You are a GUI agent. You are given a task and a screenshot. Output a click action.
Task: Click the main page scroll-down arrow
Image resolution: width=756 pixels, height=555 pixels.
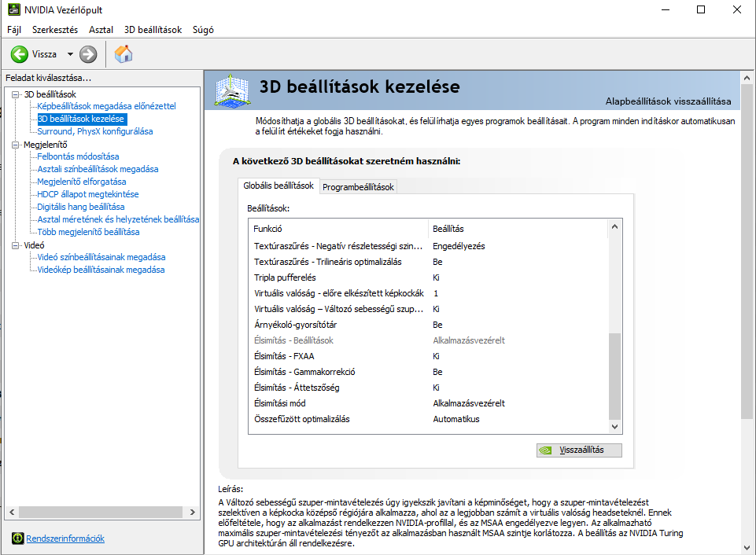[x=747, y=548]
